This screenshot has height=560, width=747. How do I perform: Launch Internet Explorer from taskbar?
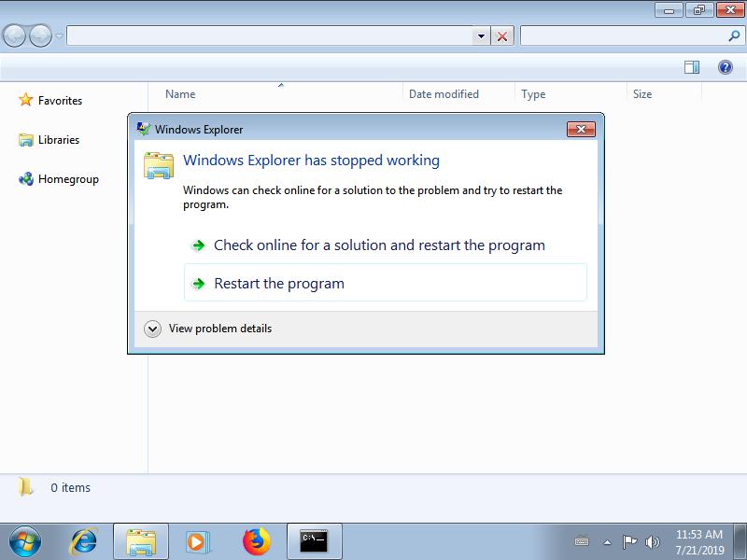point(84,542)
